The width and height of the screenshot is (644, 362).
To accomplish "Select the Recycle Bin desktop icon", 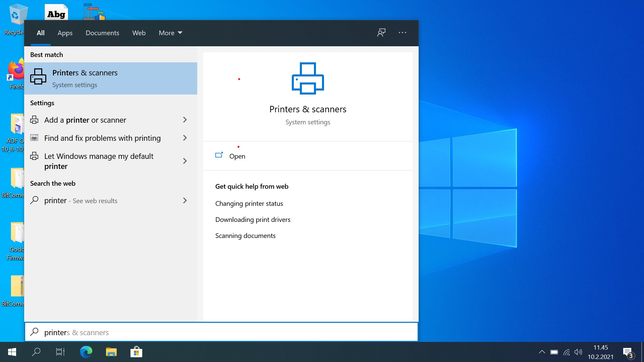I will pyautogui.click(x=15, y=19).
